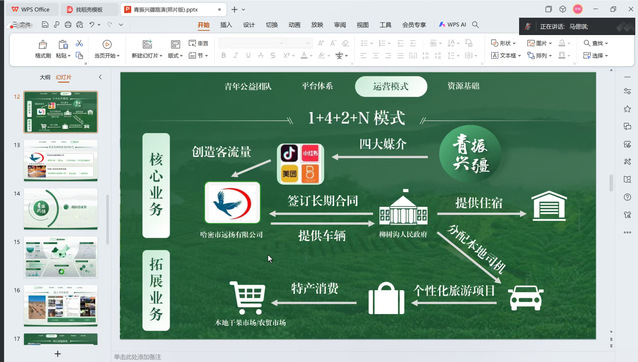The image size is (638, 362).
Task: Select slide 16 thumbnail
Action: click(x=61, y=305)
